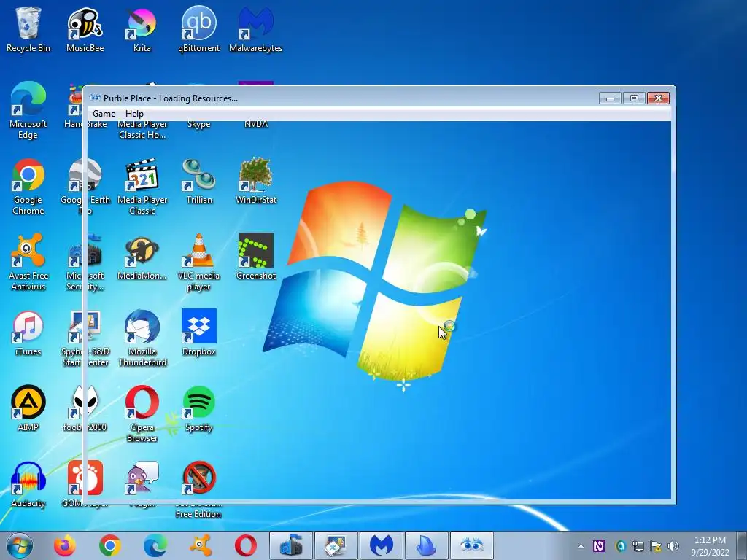Switch to the Malwarebytes taskbar window
Image resolution: width=747 pixels, height=560 pixels.
[382, 545]
